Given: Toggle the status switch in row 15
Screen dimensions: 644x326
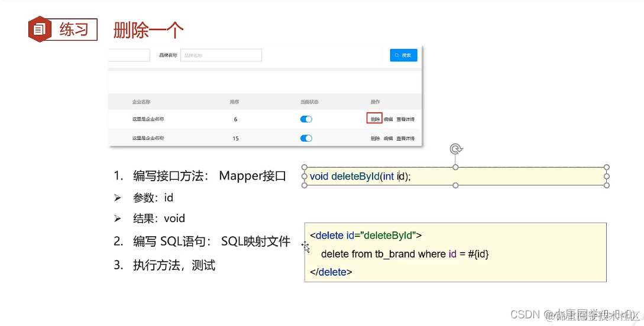Looking at the screenshot, I should (x=306, y=138).
